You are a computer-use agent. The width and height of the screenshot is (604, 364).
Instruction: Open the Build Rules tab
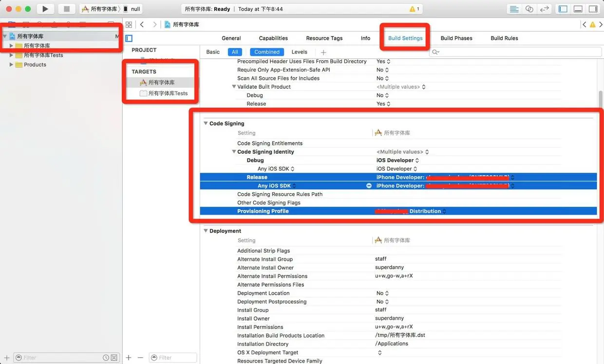pos(504,38)
